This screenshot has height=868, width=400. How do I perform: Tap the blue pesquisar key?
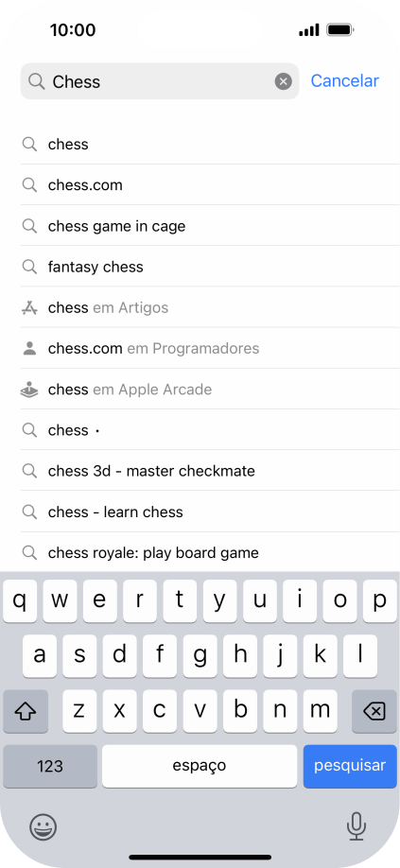tap(350, 766)
